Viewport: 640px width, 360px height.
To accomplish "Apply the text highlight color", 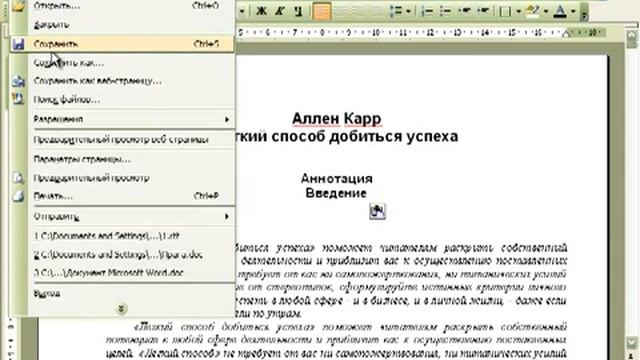I will (533, 11).
